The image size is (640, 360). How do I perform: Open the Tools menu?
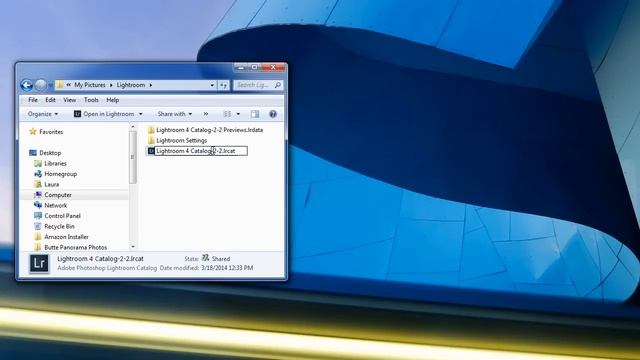(x=91, y=100)
